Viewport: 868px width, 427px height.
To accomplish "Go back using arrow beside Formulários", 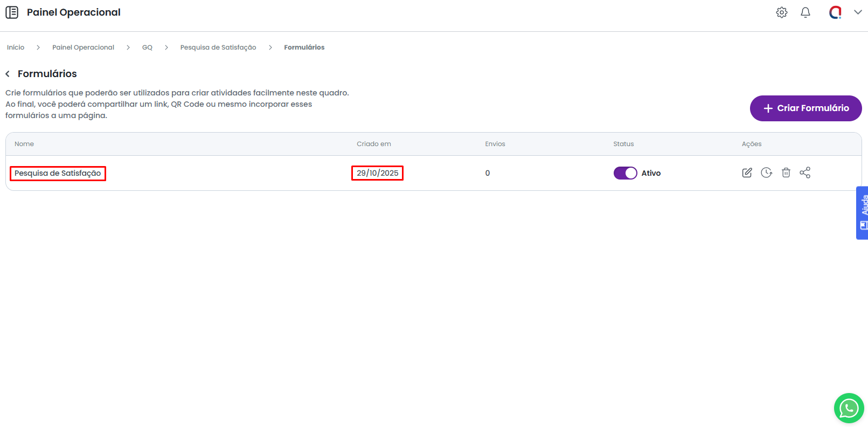I will 8,74.
